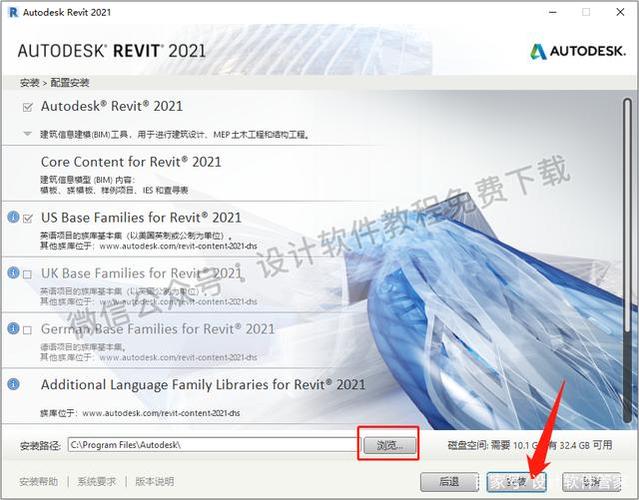Click the 配置安装 breadcrumb text
The height and width of the screenshot is (500, 639).
pyautogui.click(x=70, y=83)
